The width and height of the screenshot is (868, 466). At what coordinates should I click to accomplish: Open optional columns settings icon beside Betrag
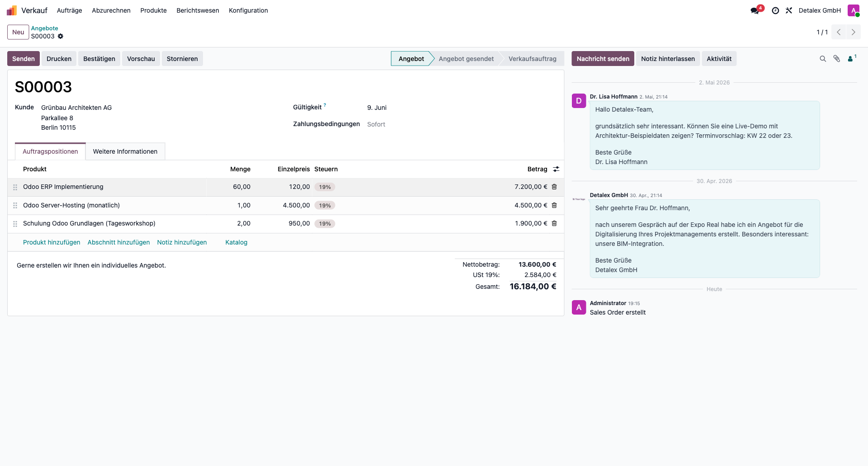pos(556,169)
